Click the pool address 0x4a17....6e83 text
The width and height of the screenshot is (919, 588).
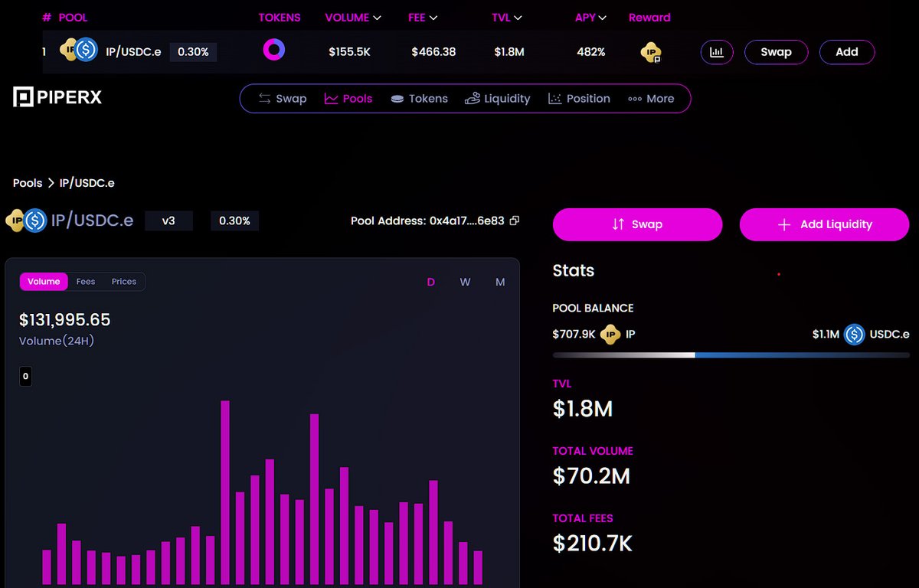(x=466, y=220)
